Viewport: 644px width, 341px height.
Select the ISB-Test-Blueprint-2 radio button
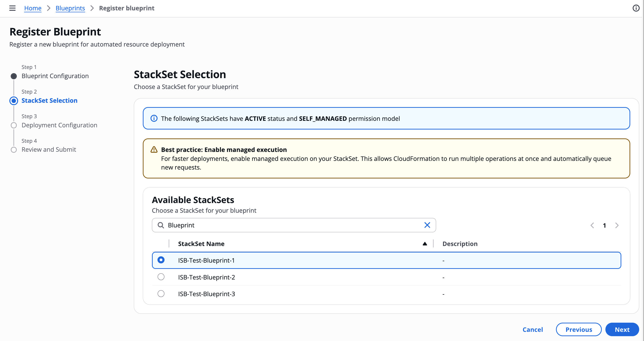[161, 277]
